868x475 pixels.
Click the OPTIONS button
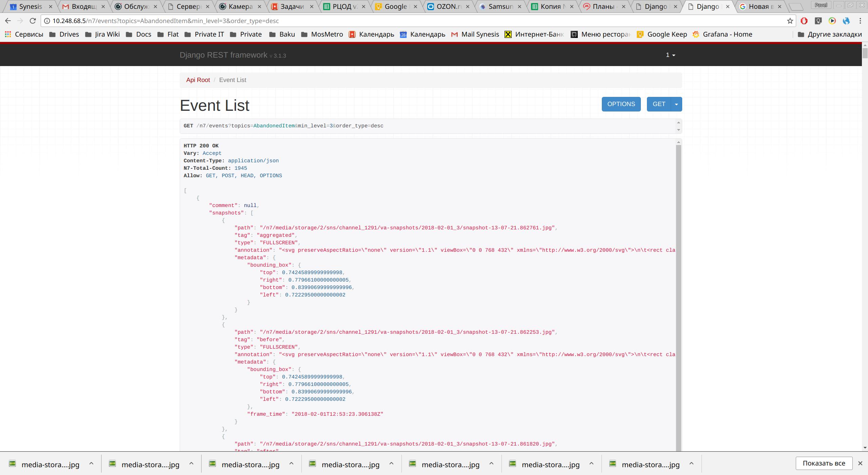click(x=621, y=104)
